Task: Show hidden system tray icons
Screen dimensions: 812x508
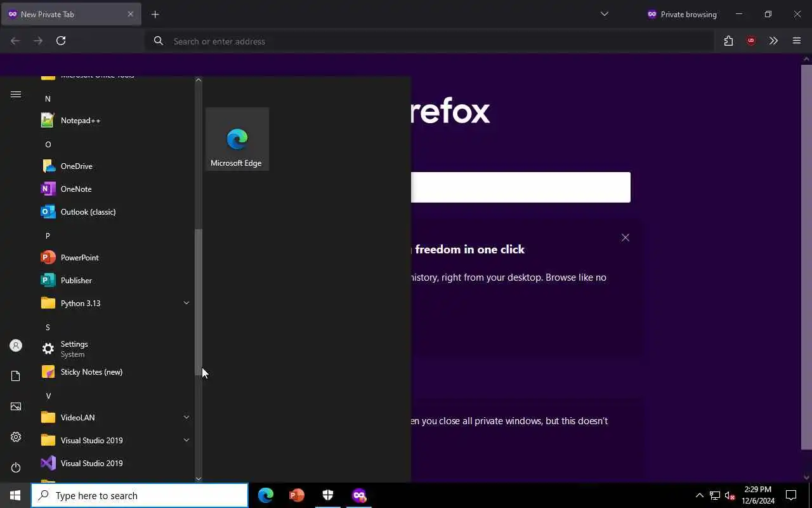Action: pos(700,495)
